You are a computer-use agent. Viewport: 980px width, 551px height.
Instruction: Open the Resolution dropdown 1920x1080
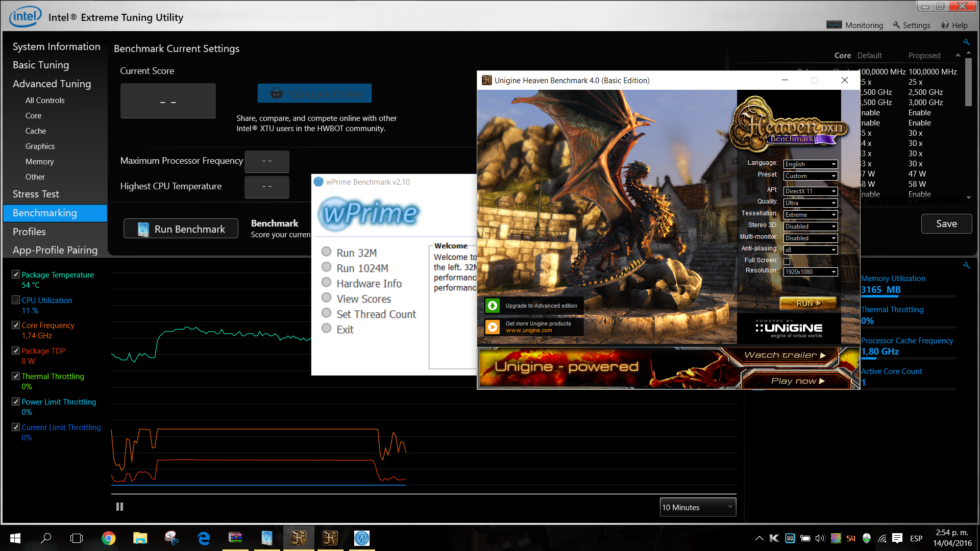(811, 272)
